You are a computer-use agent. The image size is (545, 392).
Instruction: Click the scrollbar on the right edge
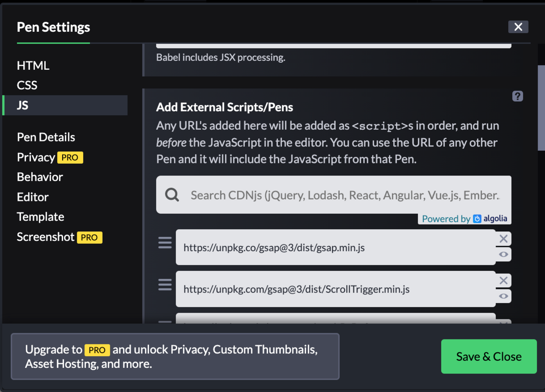coord(540,109)
